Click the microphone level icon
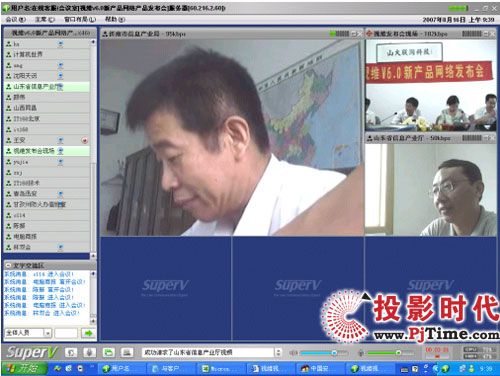Viewport: 500px width, 376px height. pyautogui.click(x=361, y=353)
